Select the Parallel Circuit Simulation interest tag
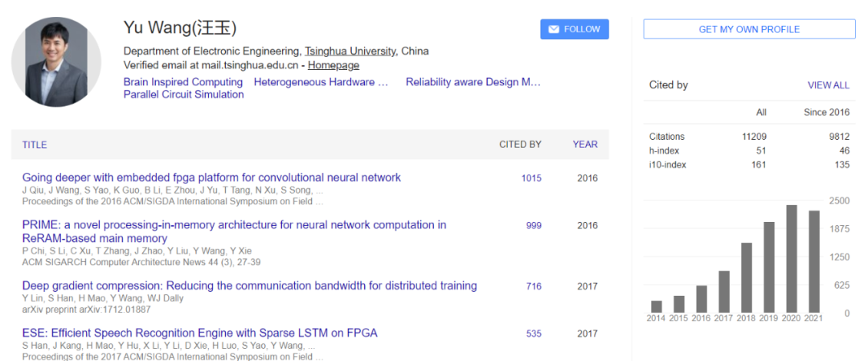868x361 pixels. [x=184, y=95]
